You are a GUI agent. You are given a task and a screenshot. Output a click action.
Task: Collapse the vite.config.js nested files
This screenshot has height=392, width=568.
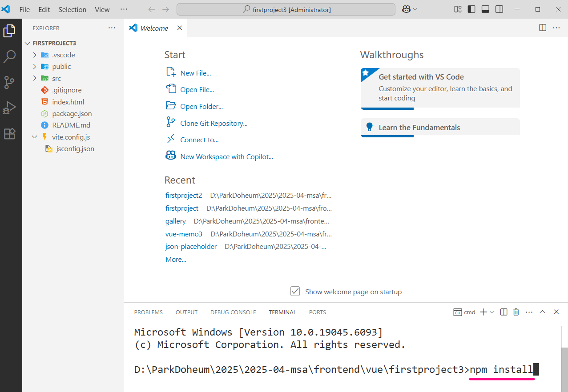pos(35,137)
